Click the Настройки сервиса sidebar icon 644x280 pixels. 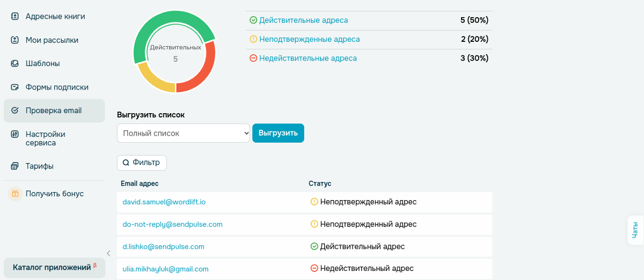tap(15, 134)
